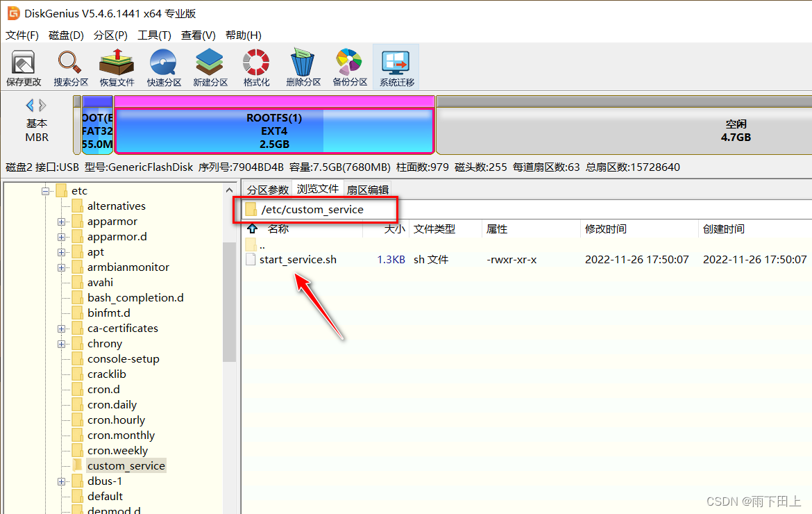Viewport: 812px width, 514px height.
Task: Open the 查看(V) menu
Action: (x=198, y=35)
